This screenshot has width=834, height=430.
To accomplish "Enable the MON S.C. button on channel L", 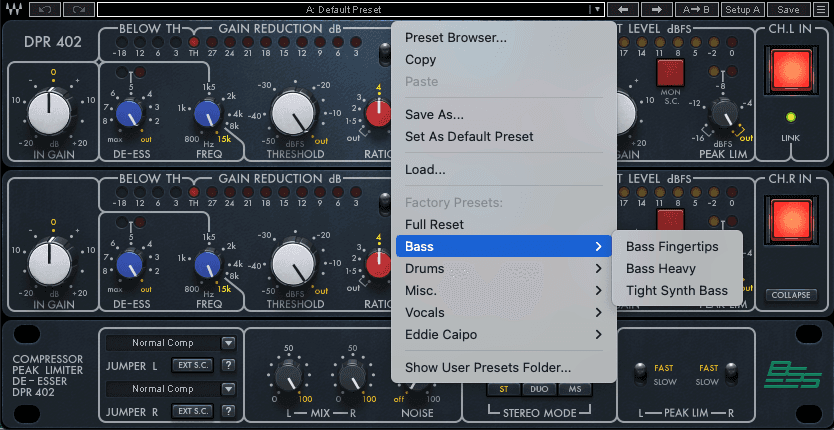I will (670, 73).
